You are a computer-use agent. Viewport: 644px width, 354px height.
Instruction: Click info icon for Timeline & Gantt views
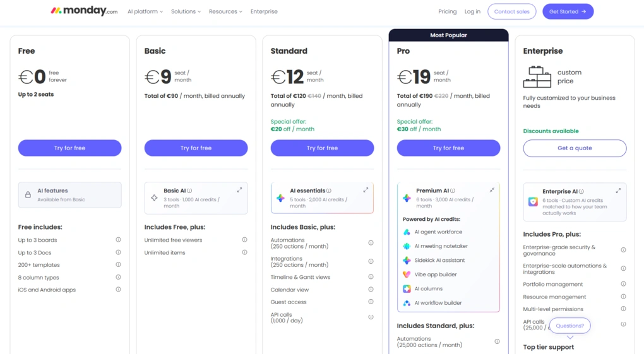[371, 277]
